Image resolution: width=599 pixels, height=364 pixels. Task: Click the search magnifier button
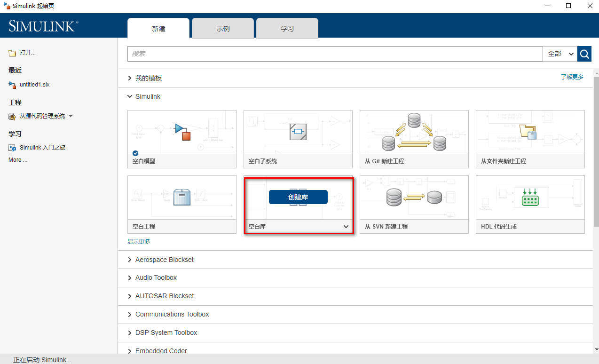coord(584,54)
